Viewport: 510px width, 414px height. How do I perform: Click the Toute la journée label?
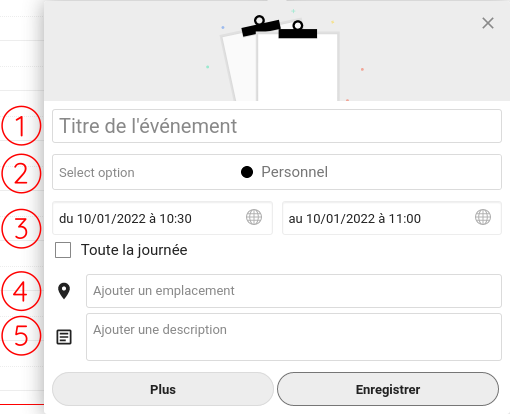[x=134, y=250]
